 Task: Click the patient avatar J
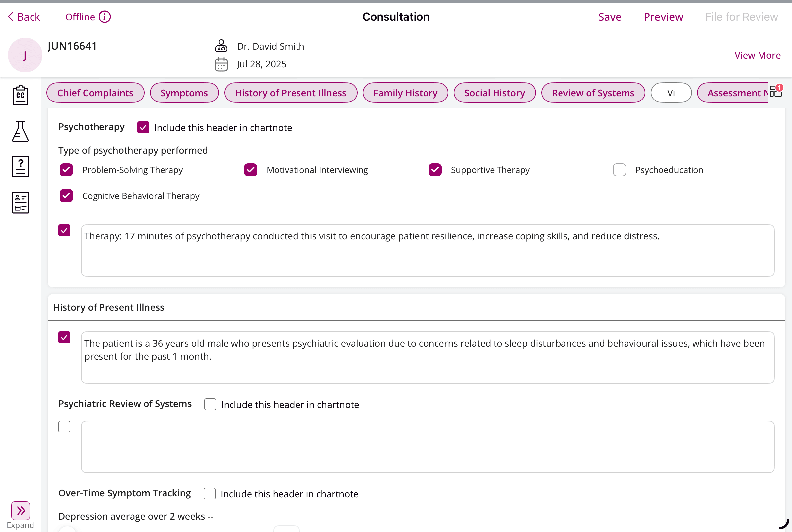25,55
